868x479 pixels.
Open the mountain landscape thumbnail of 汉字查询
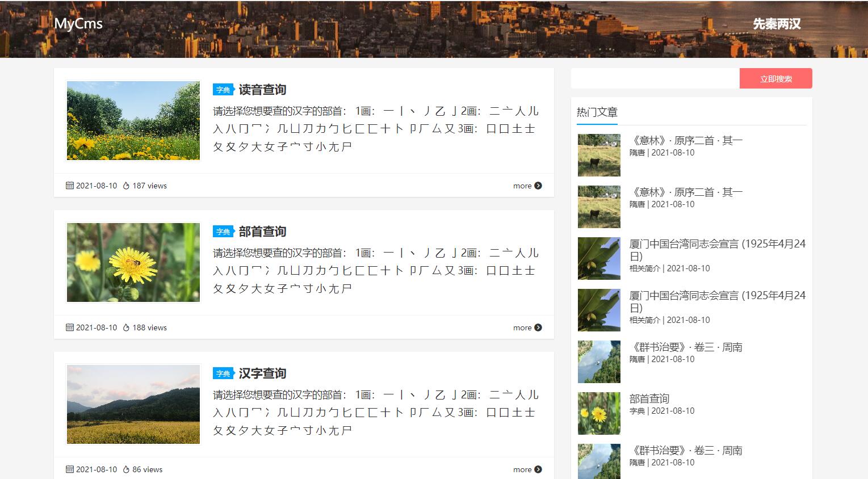pyautogui.click(x=133, y=404)
